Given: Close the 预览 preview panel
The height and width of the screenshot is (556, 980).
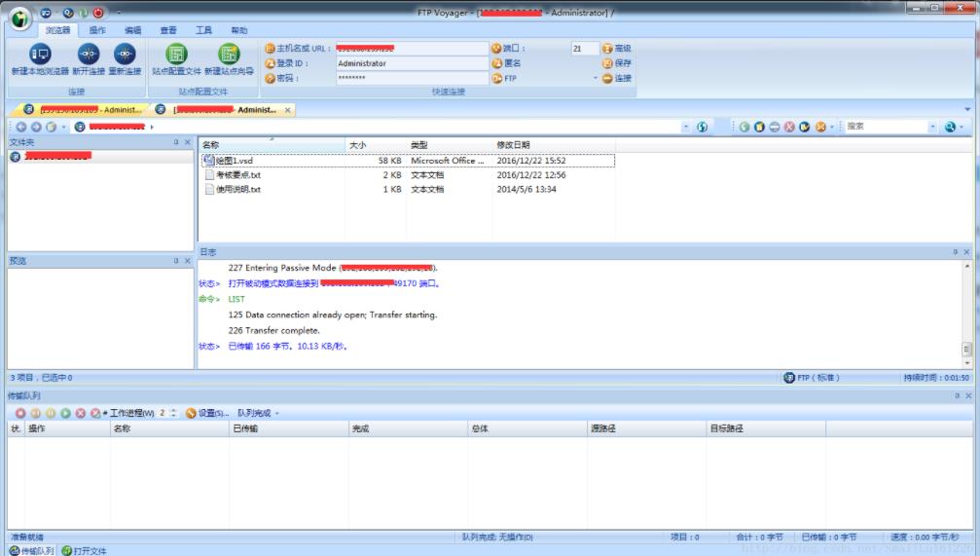Looking at the screenshot, I should [x=187, y=261].
